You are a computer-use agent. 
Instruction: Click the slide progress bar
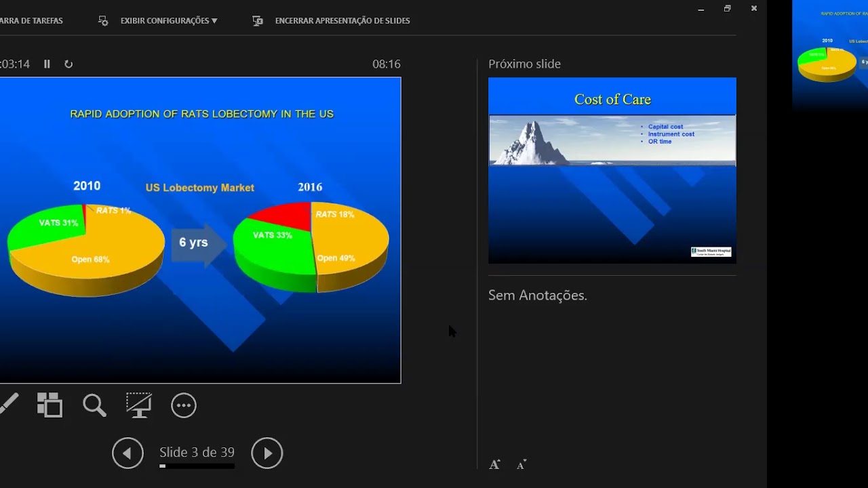(x=197, y=466)
